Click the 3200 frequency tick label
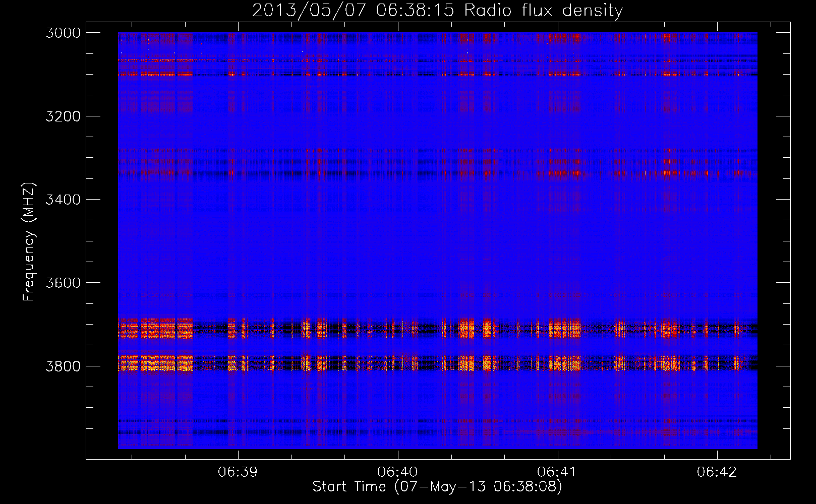The image size is (816, 504). pos(63,116)
